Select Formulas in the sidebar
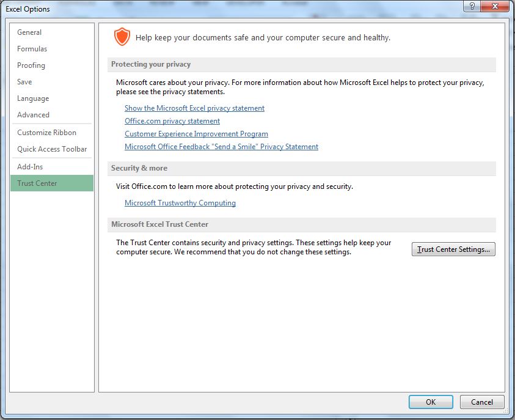The width and height of the screenshot is (515, 420). pos(32,49)
